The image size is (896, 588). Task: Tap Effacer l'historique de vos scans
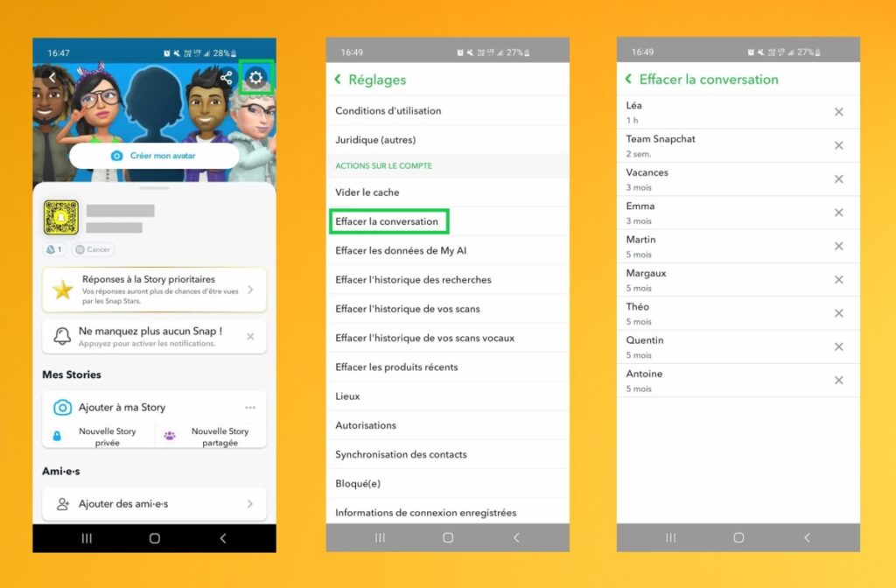pyautogui.click(x=447, y=309)
